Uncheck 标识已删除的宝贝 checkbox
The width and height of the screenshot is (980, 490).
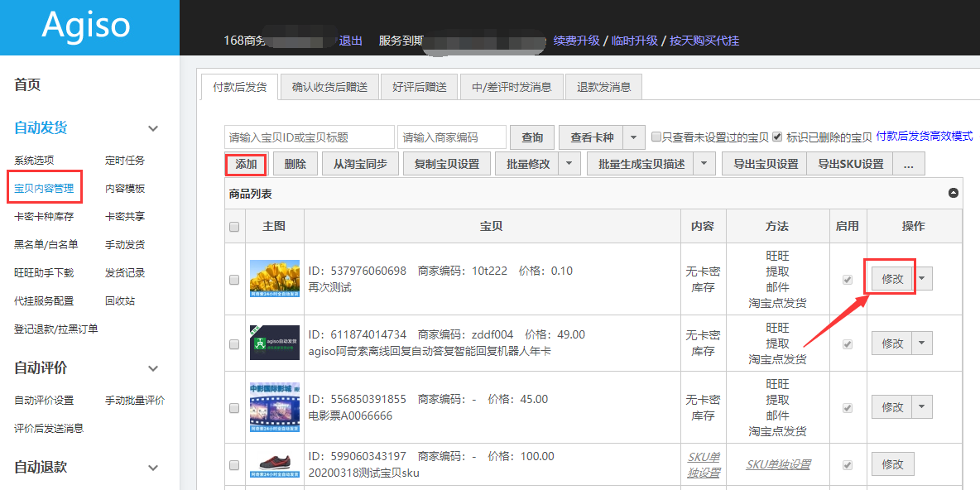(777, 137)
